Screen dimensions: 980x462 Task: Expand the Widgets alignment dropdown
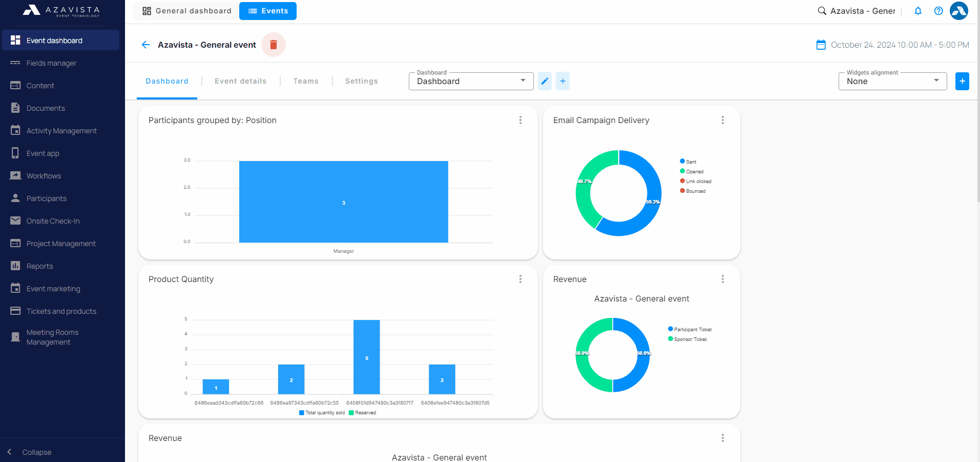tap(892, 81)
